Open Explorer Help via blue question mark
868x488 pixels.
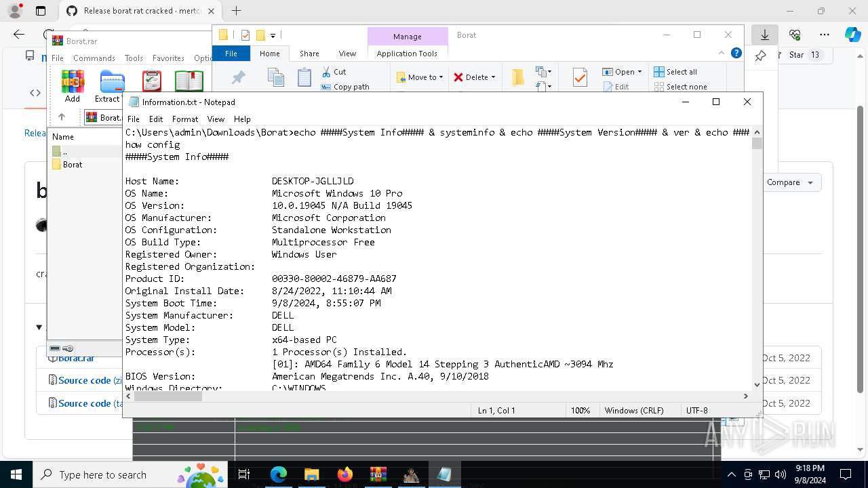[x=736, y=53]
